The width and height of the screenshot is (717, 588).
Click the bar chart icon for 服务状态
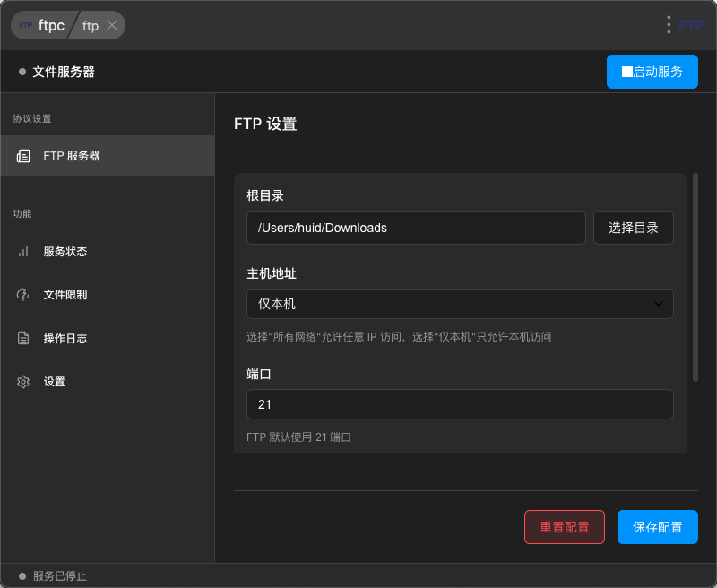click(x=23, y=252)
